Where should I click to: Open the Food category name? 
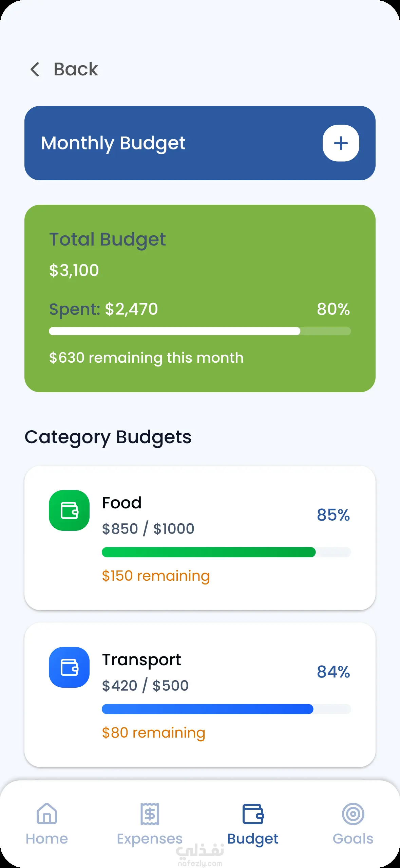coord(122,503)
